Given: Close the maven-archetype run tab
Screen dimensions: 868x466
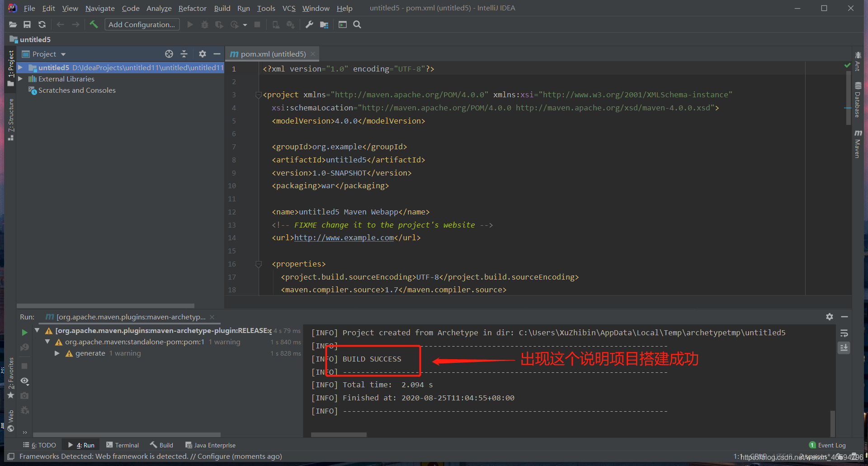Looking at the screenshot, I should click(x=212, y=317).
